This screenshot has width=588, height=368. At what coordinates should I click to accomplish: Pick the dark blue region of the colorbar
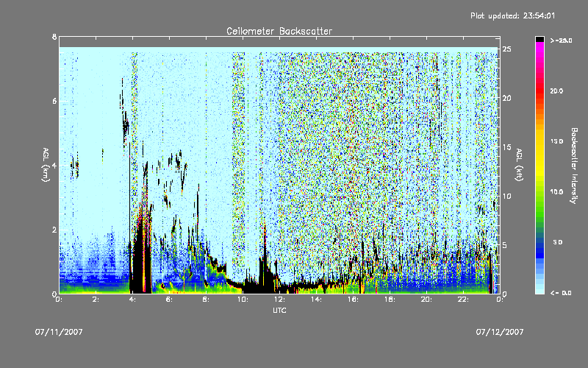(539, 250)
